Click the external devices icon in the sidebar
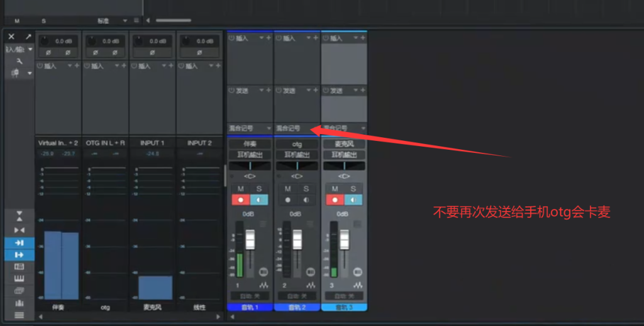Screen dimensions: 644x326 pyautogui.click(x=19, y=291)
